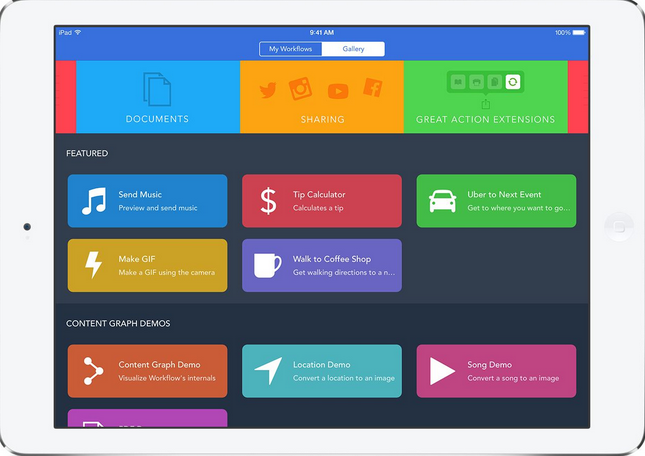Tap the Twitter bird icon in Sharing
This screenshot has width=645, height=456.
268,91
